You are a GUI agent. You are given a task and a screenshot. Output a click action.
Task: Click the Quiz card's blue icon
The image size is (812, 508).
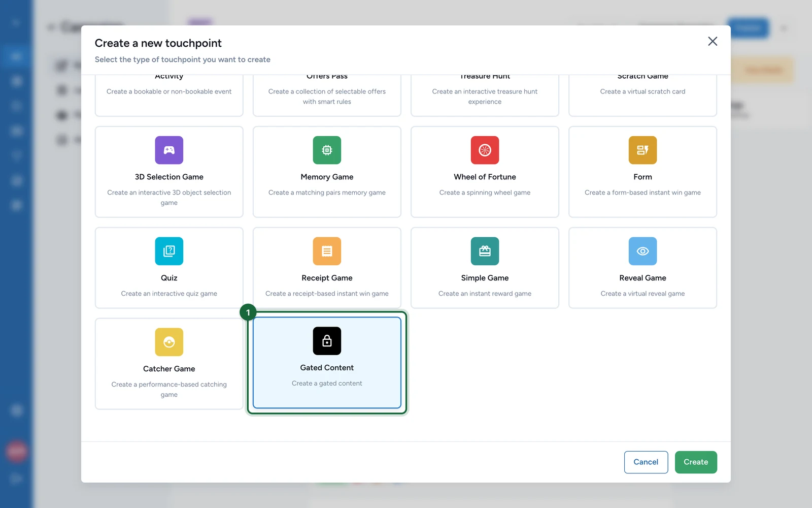pyautogui.click(x=169, y=251)
